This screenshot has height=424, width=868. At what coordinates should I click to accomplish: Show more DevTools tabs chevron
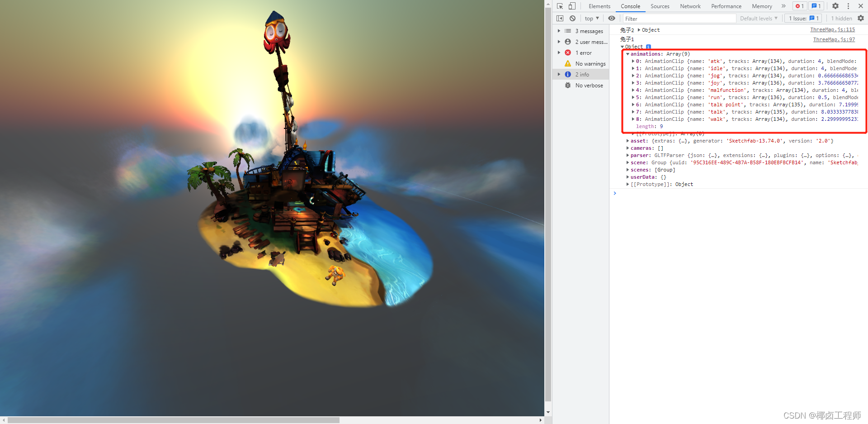tap(783, 6)
